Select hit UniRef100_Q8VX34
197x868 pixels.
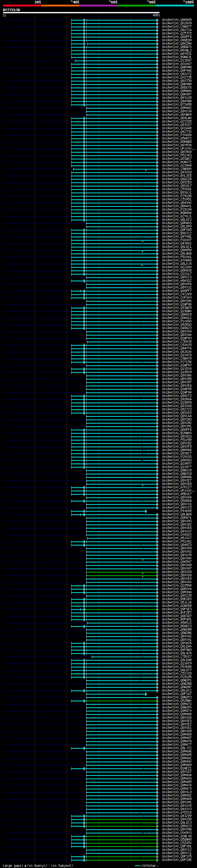(x=177, y=111)
